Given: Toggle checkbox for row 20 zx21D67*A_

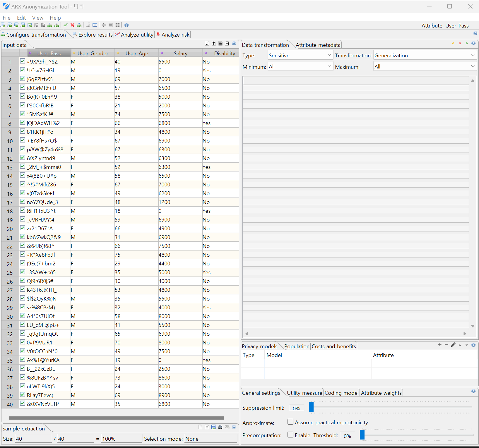Looking at the screenshot, I should point(23,228).
